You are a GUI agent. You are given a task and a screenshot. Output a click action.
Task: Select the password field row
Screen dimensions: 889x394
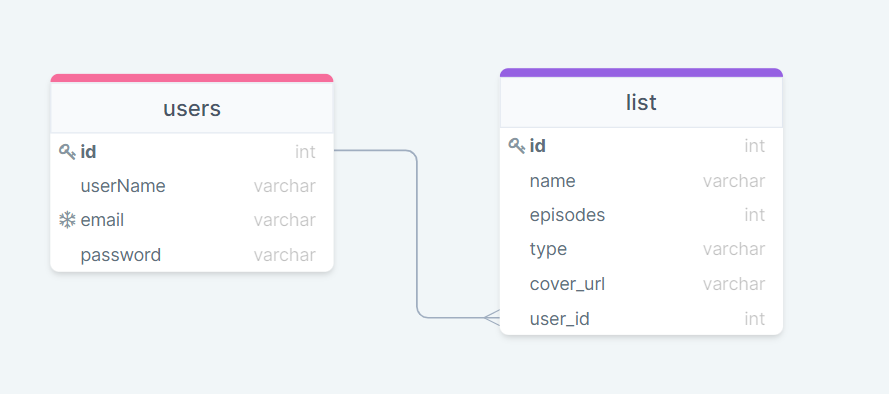pyautogui.click(x=192, y=255)
